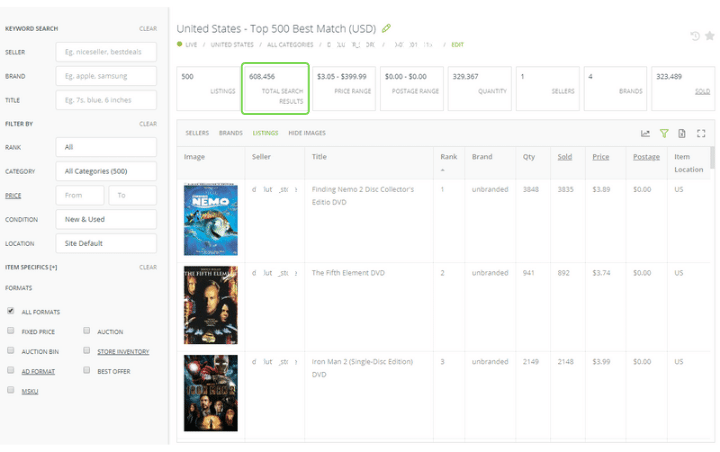
Task: Click sold value 892
Action: click(563, 273)
